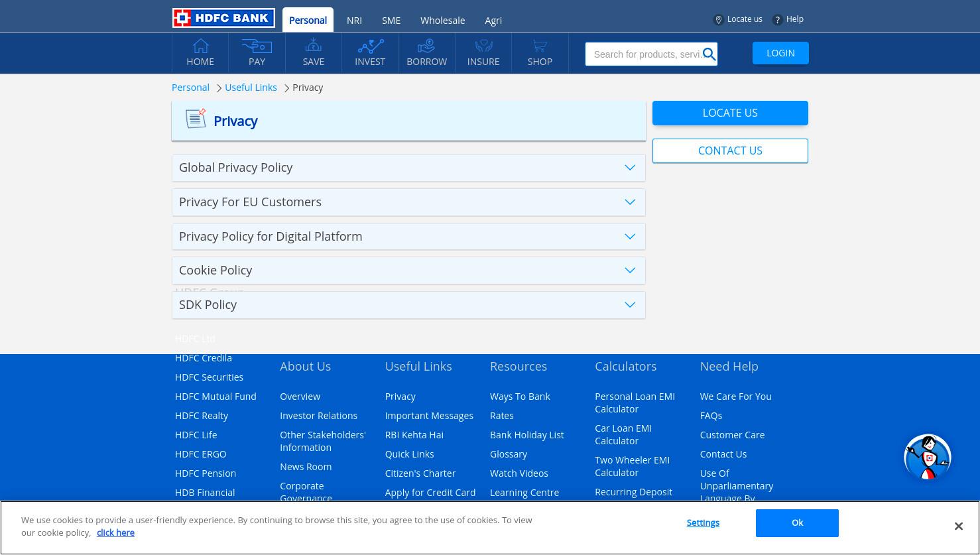Open Ways To Bank link
This screenshot has height=555, width=980.
click(x=520, y=397)
